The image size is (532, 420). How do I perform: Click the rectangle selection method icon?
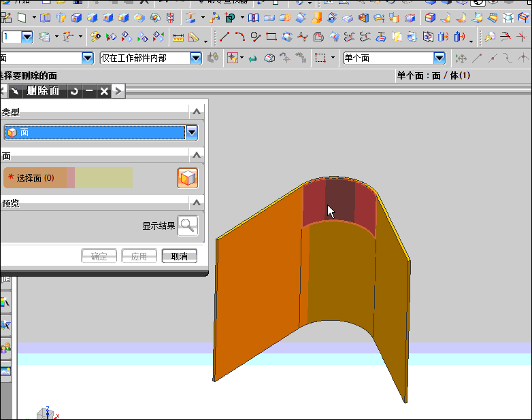pyautogui.click(x=320, y=58)
